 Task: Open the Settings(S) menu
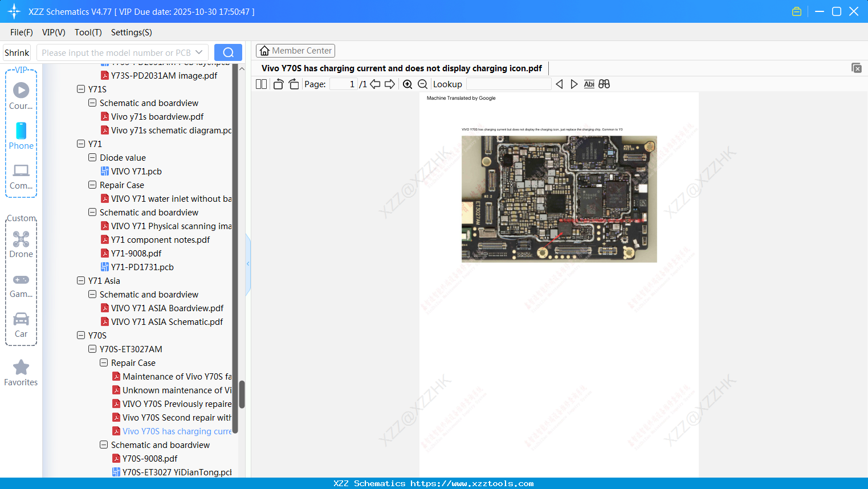pyautogui.click(x=132, y=32)
